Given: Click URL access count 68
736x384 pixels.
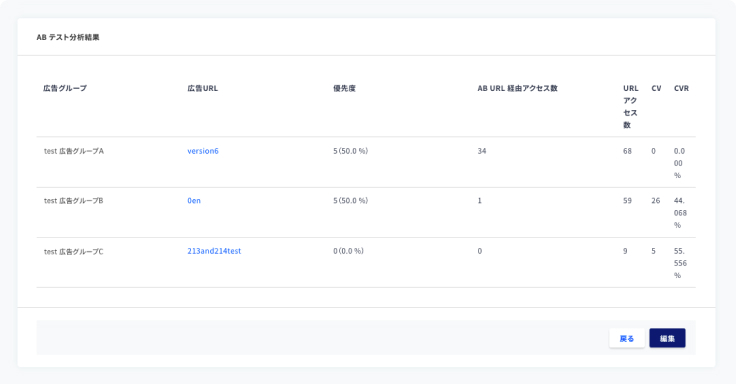Looking at the screenshot, I should [627, 151].
